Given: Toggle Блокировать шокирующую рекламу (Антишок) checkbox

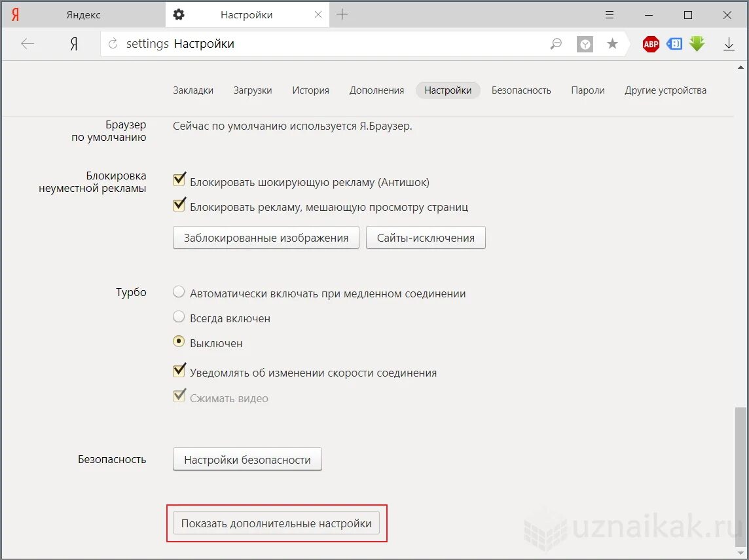Looking at the screenshot, I should click(x=179, y=179).
